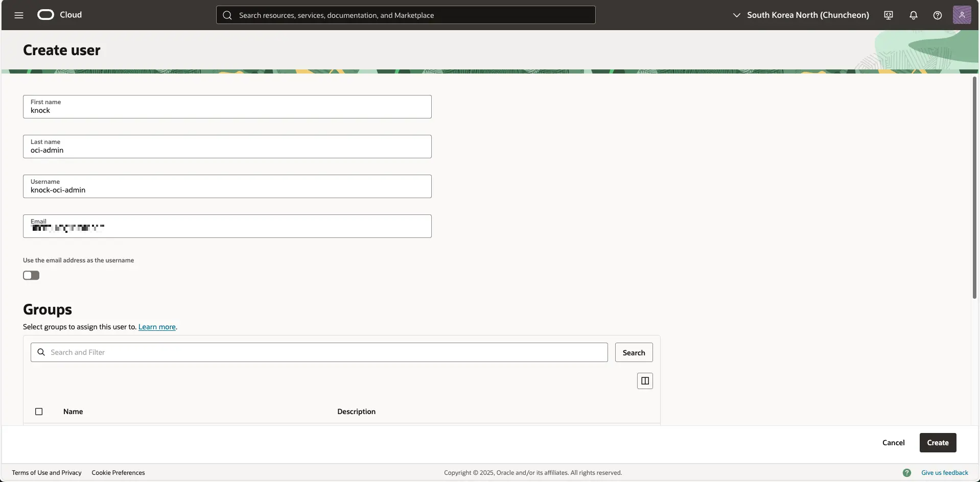Open the help question mark icon
Image resolution: width=980 pixels, height=482 pixels.
point(938,15)
